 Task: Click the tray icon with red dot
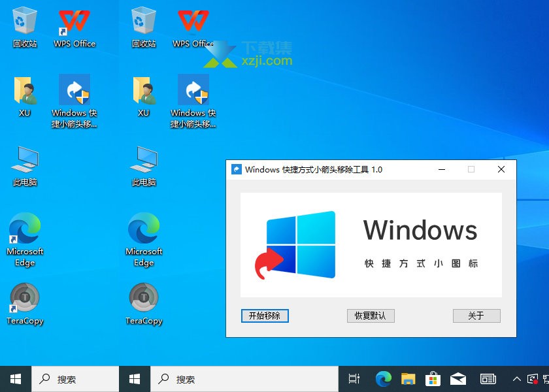(x=532, y=379)
